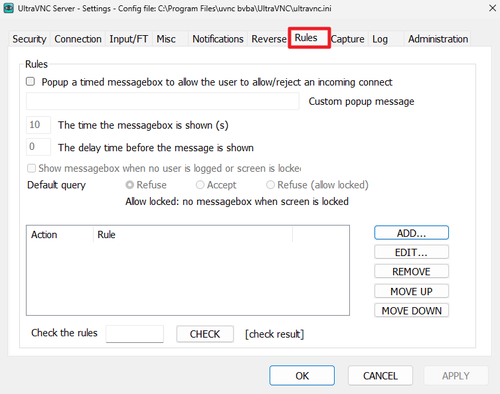Click the Custom popup message field
This screenshot has width=500, height=394.
pyautogui.click(x=163, y=101)
